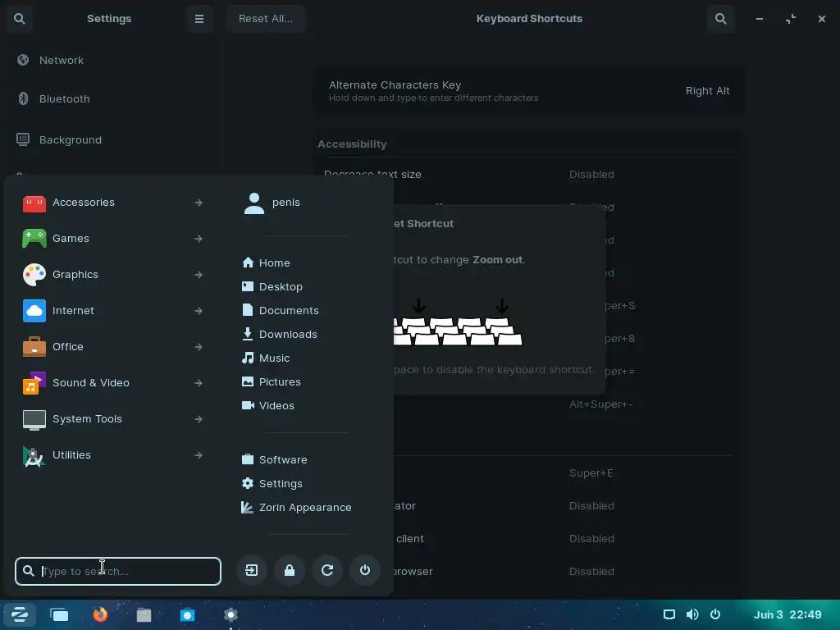Click the log out button
The width and height of the screenshot is (840, 630).
click(x=252, y=571)
